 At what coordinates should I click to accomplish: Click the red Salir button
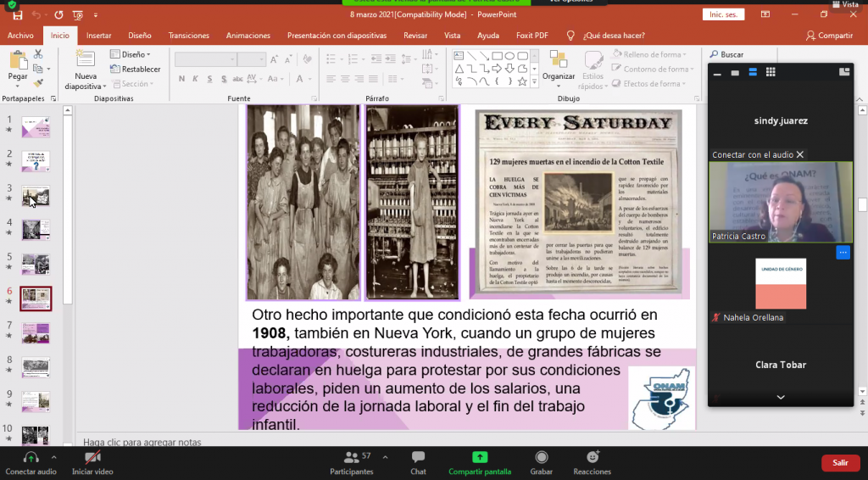(x=840, y=462)
